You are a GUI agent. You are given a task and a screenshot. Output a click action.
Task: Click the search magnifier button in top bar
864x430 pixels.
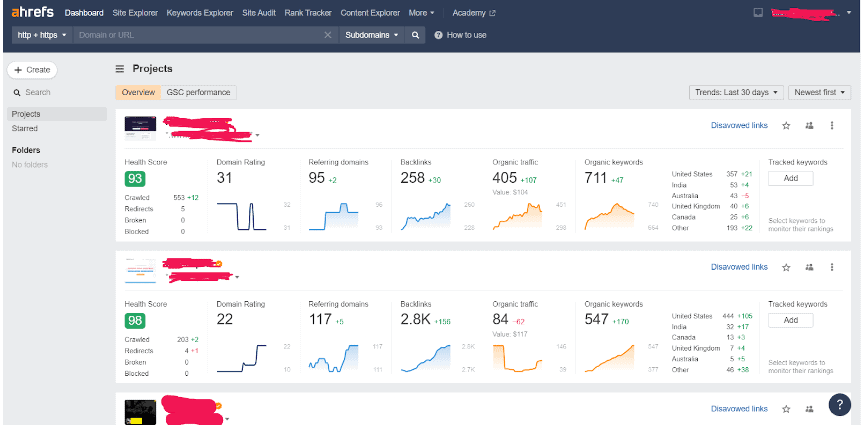(417, 35)
